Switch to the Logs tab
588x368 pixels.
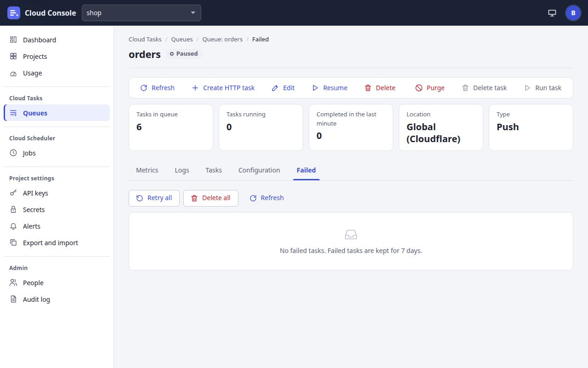tap(182, 170)
